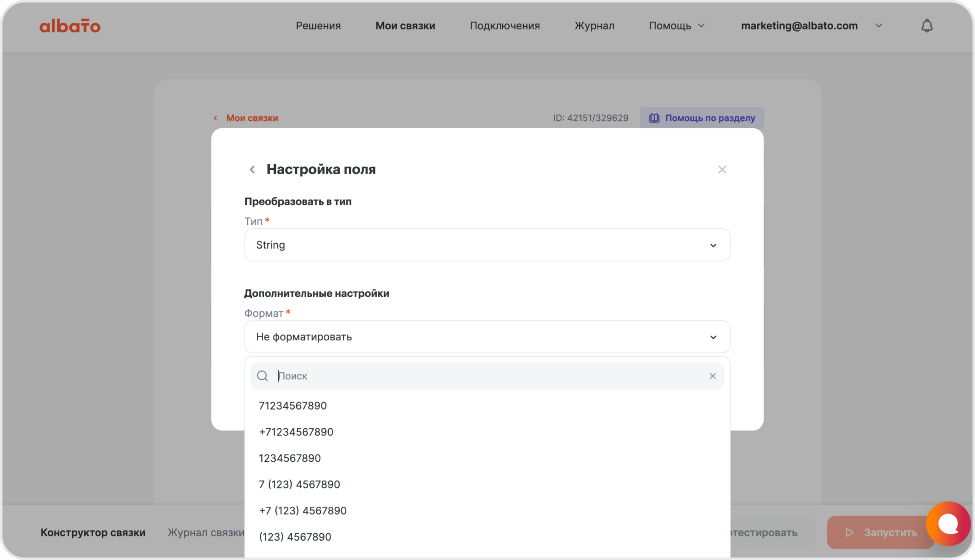975x560 pixels.
Task: Click back chevron next to Мои связки breadcrumb
Action: pos(216,118)
